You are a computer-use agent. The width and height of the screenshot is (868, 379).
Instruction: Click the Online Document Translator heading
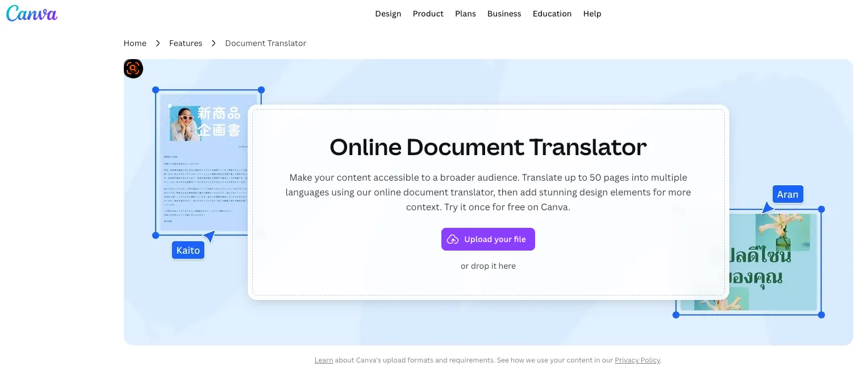pyautogui.click(x=488, y=147)
